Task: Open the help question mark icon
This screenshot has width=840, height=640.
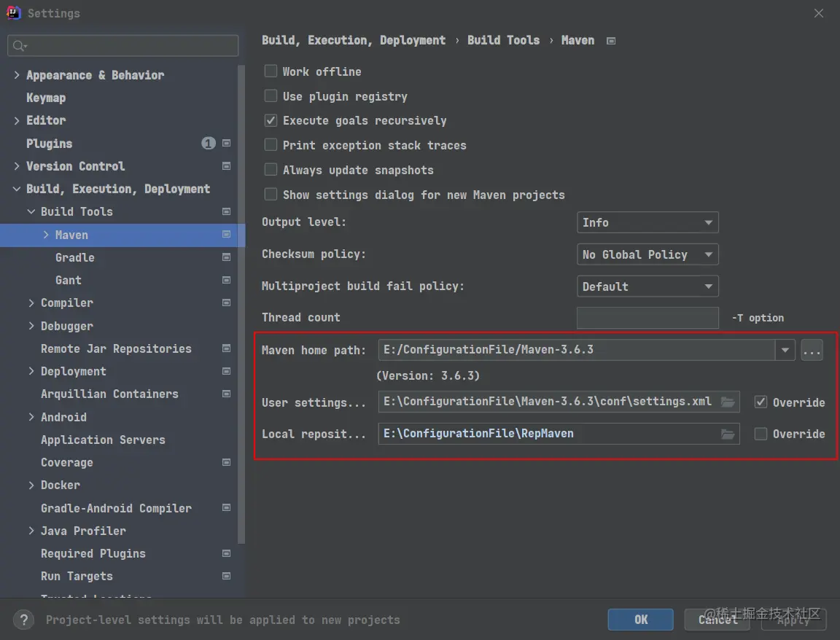Action: tap(23, 620)
